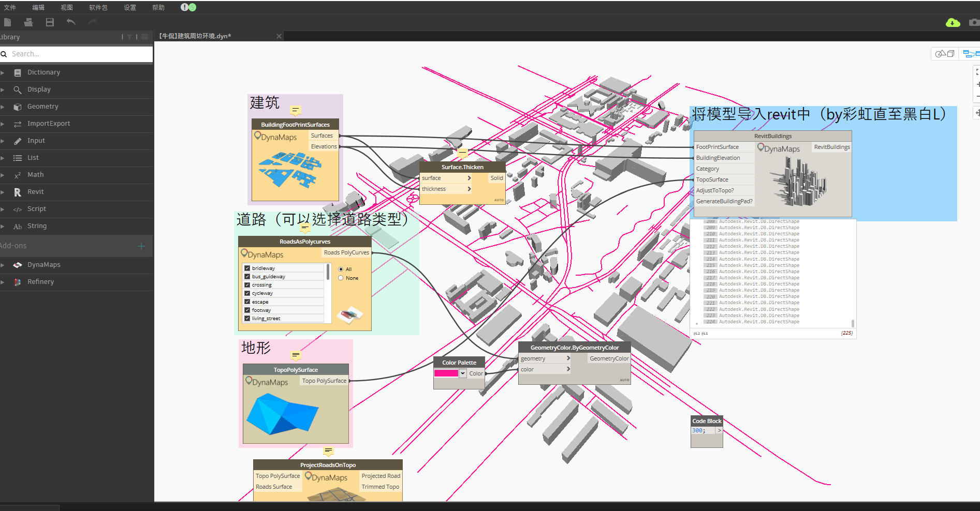
Task: Click the open file toolbar icon
Action: (28, 22)
